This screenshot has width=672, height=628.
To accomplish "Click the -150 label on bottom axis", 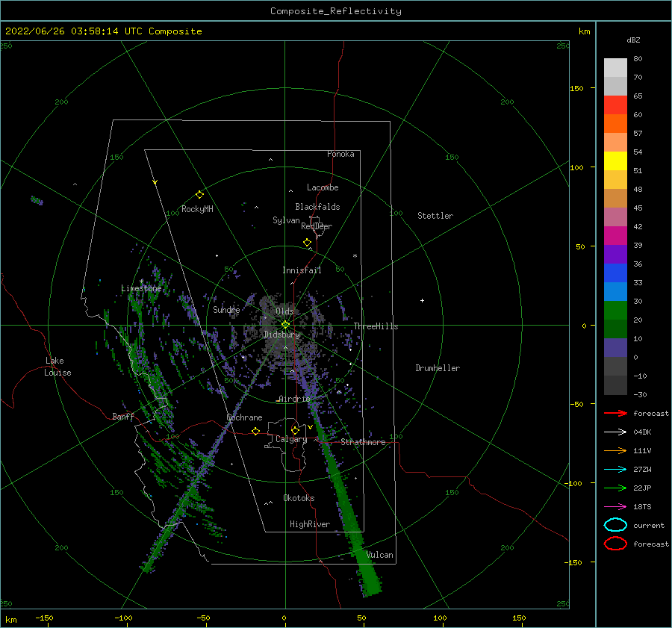I will click(x=44, y=618).
